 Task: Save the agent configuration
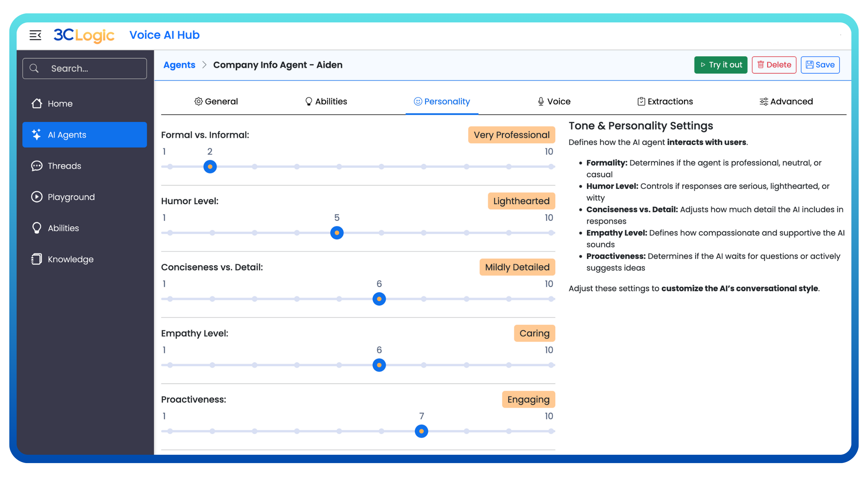pyautogui.click(x=820, y=65)
